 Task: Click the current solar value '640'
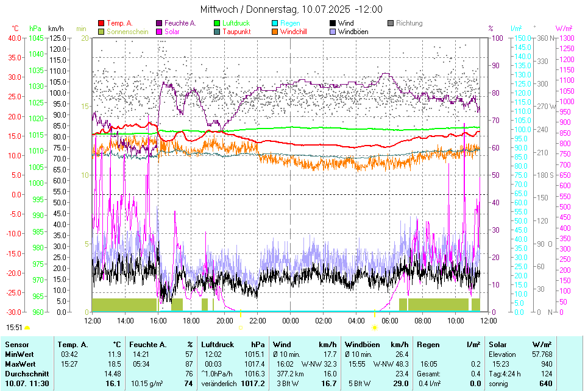tap(545, 384)
